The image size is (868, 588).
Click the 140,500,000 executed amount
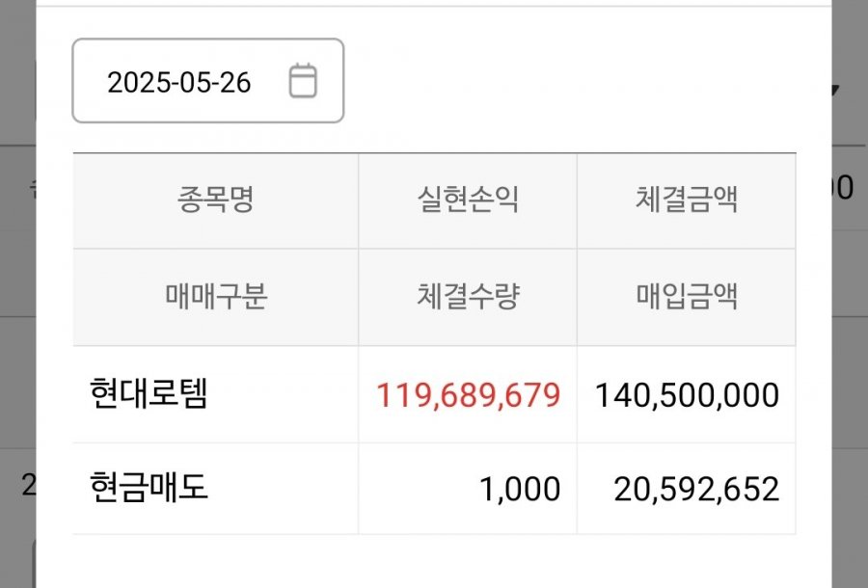coord(687,395)
